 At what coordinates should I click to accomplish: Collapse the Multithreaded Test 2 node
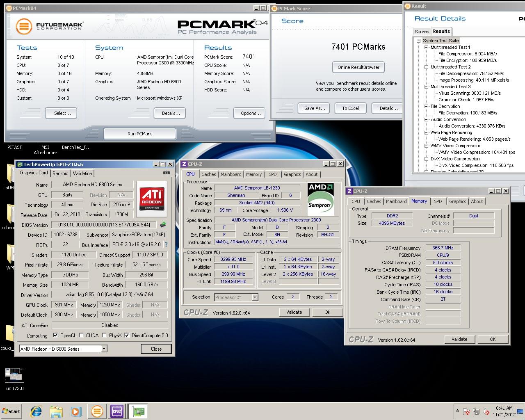426,67
